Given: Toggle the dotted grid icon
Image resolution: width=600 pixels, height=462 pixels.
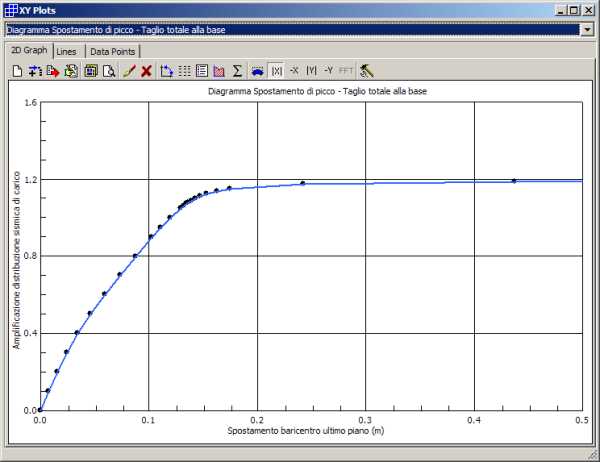Looking at the screenshot, I should pos(185,71).
